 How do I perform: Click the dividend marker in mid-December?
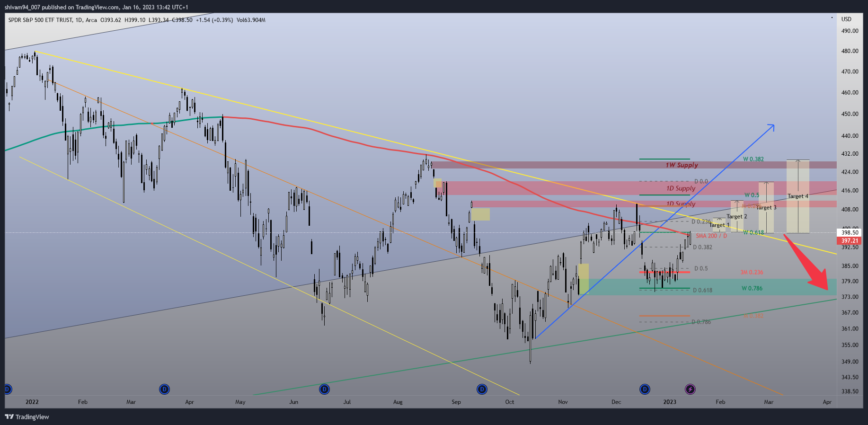pyautogui.click(x=645, y=390)
